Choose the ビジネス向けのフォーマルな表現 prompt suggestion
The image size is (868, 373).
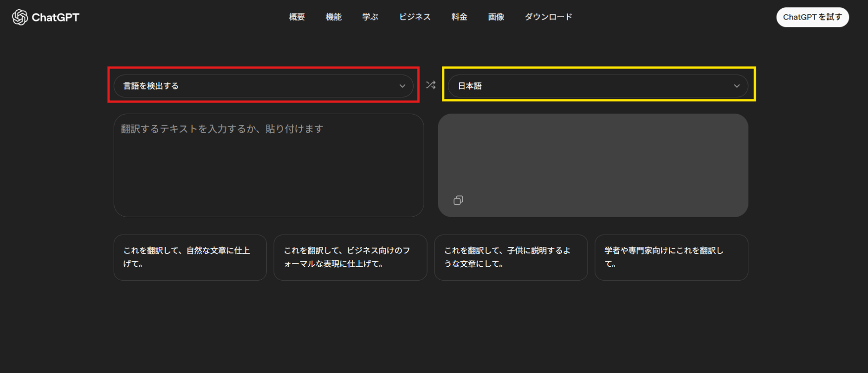(350, 257)
